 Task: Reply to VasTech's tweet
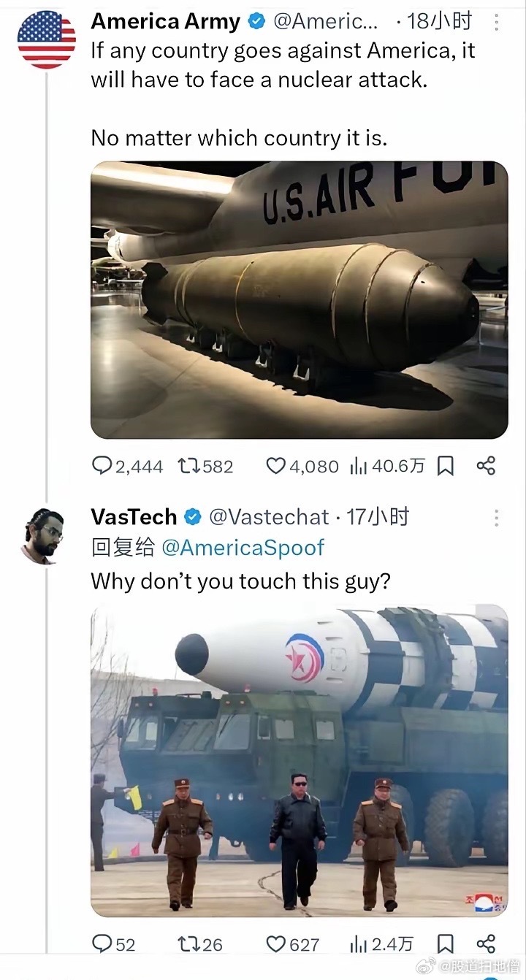[103, 943]
